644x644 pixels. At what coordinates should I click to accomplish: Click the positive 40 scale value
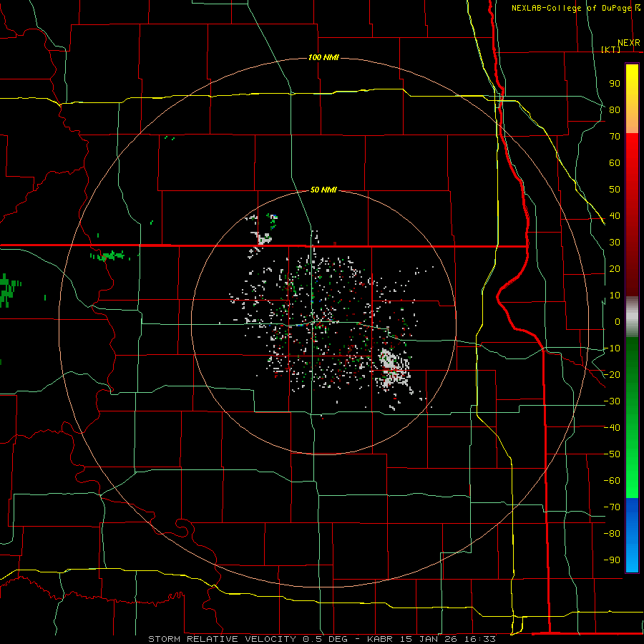(615, 216)
